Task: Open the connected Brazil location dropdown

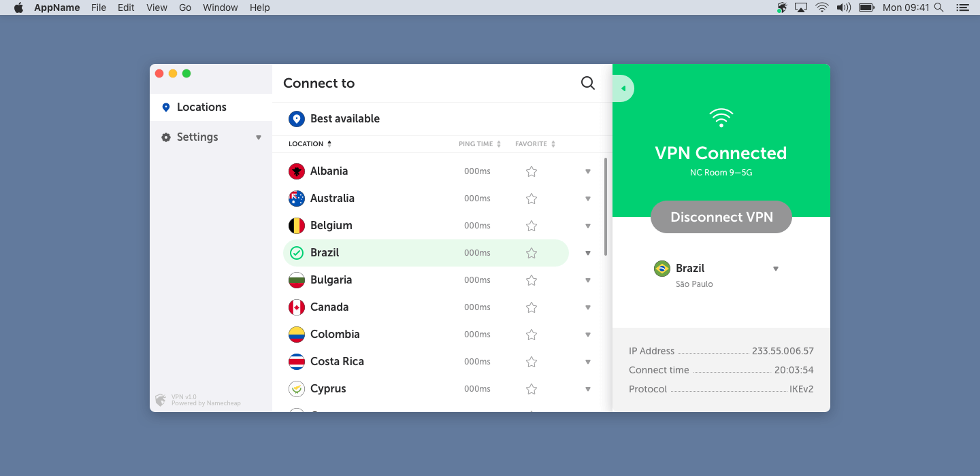Action: tap(776, 269)
